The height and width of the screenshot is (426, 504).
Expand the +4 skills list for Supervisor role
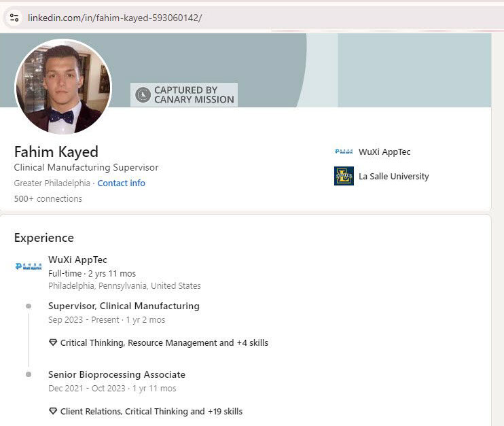tap(252, 342)
